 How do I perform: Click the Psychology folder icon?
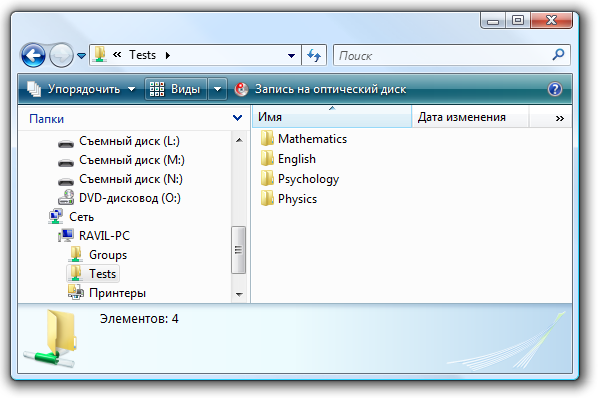267,178
